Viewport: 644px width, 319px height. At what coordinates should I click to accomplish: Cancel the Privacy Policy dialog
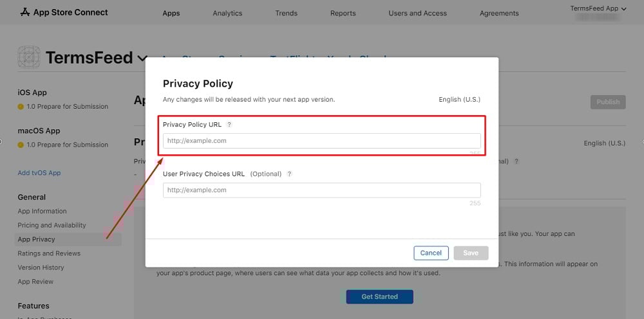431,253
